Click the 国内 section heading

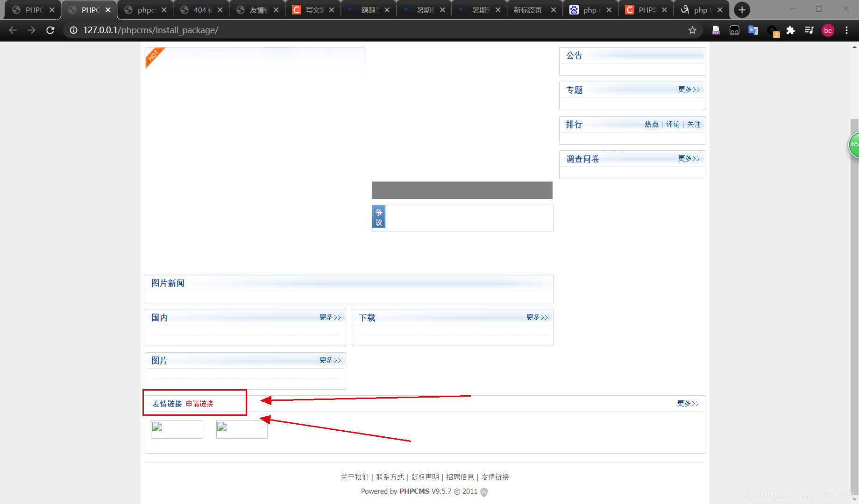[159, 318]
